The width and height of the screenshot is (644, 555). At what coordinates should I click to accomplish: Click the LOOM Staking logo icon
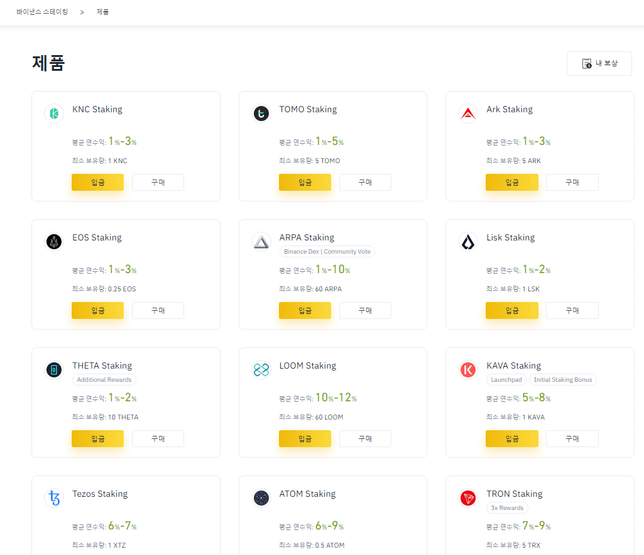[261, 370]
